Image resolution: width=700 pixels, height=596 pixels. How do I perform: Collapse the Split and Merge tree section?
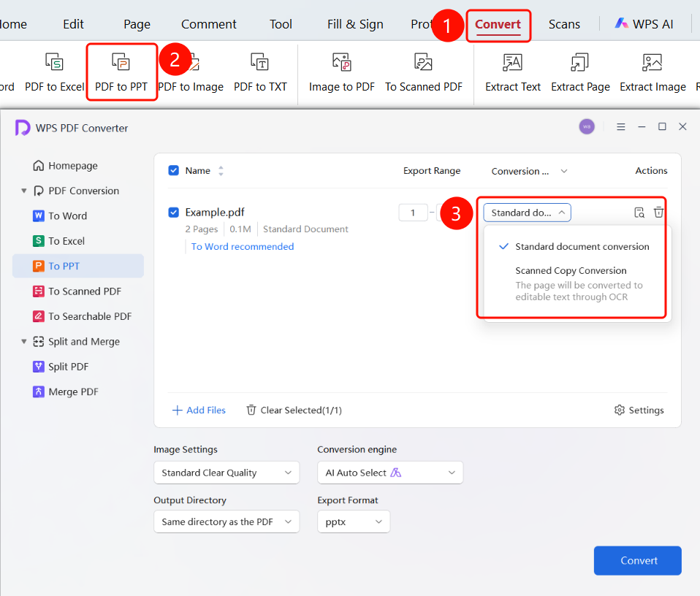[23, 342]
